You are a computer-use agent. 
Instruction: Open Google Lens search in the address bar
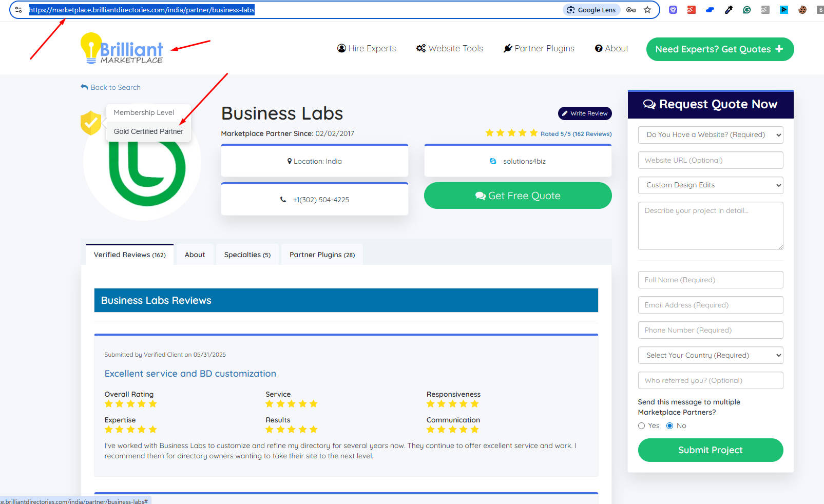(x=591, y=9)
